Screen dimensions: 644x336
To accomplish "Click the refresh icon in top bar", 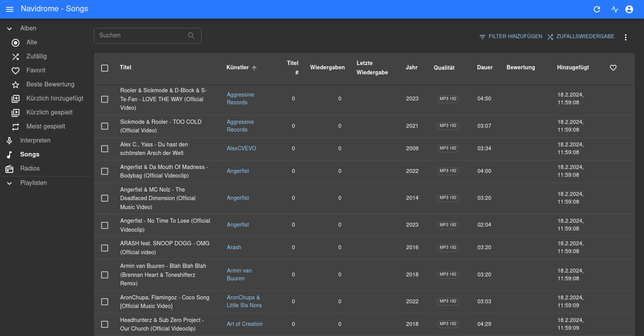I will click(x=597, y=9).
